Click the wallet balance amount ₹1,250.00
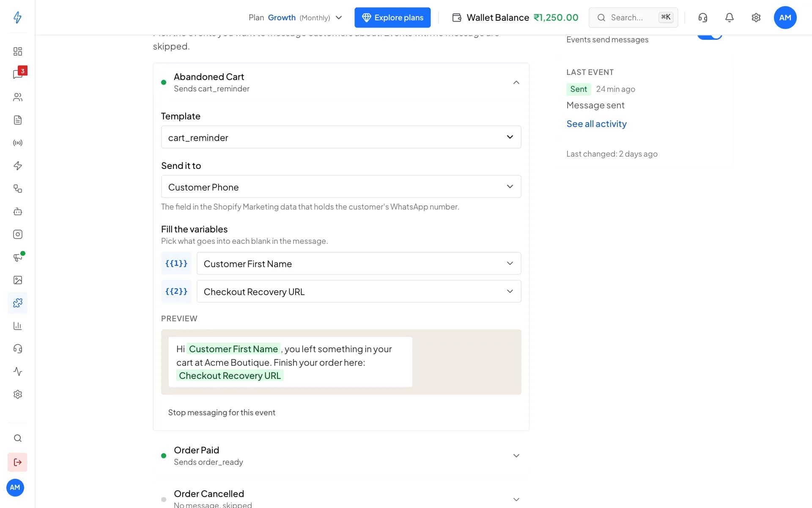The height and width of the screenshot is (508, 812). (x=556, y=17)
